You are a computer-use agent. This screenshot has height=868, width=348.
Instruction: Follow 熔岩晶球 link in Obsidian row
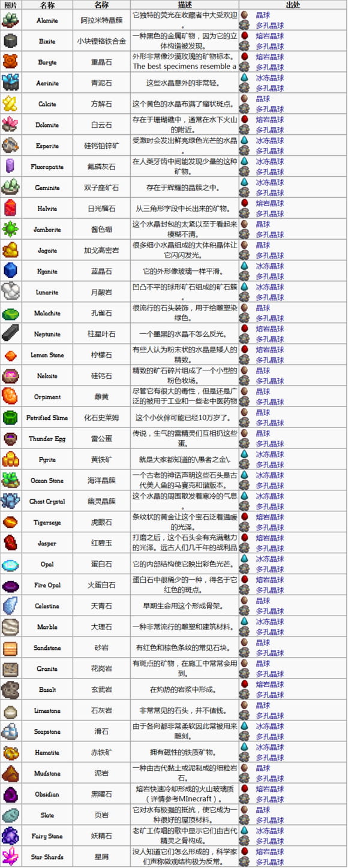pos(270,789)
